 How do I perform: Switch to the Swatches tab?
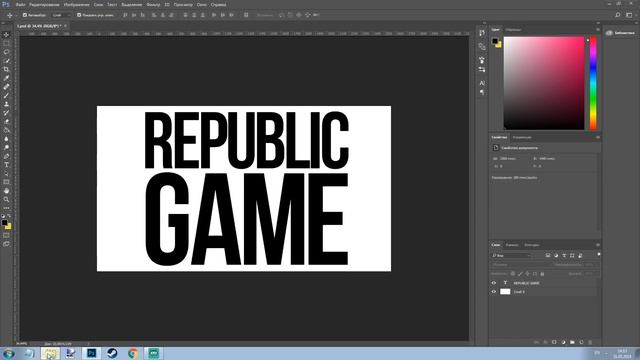(513, 30)
